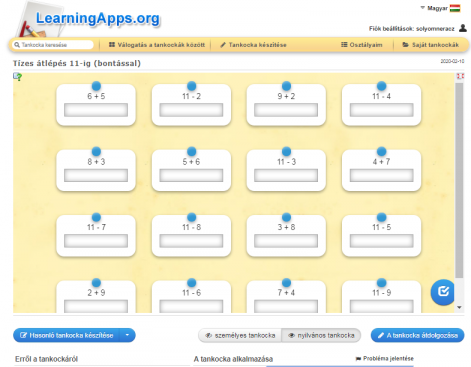
Task: Click the blue pin on 11 - 9 card
Action: pos(381,283)
